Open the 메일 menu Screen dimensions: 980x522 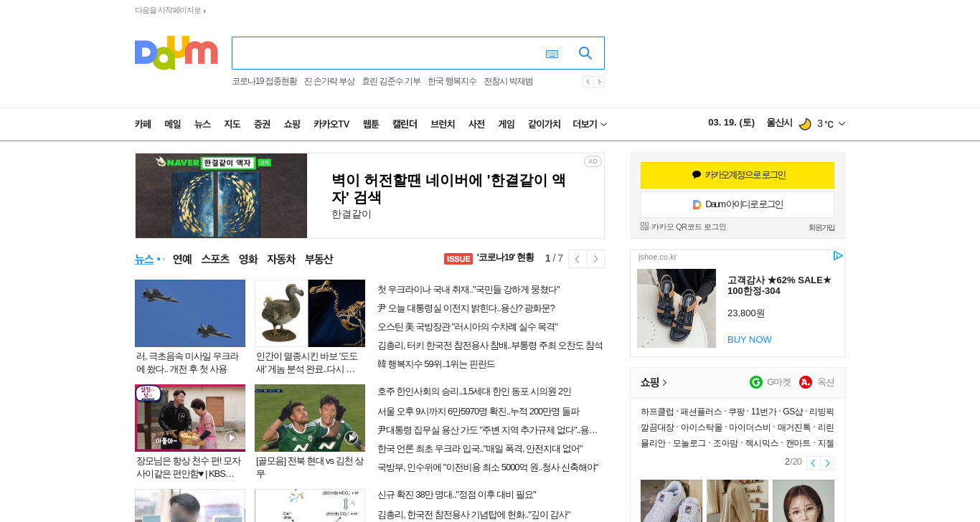(173, 124)
